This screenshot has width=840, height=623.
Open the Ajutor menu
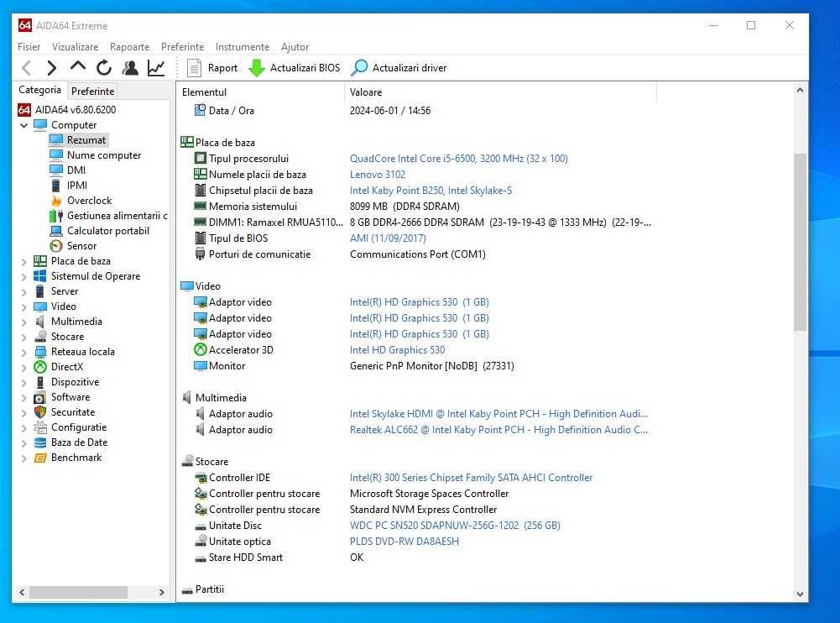click(295, 47)
